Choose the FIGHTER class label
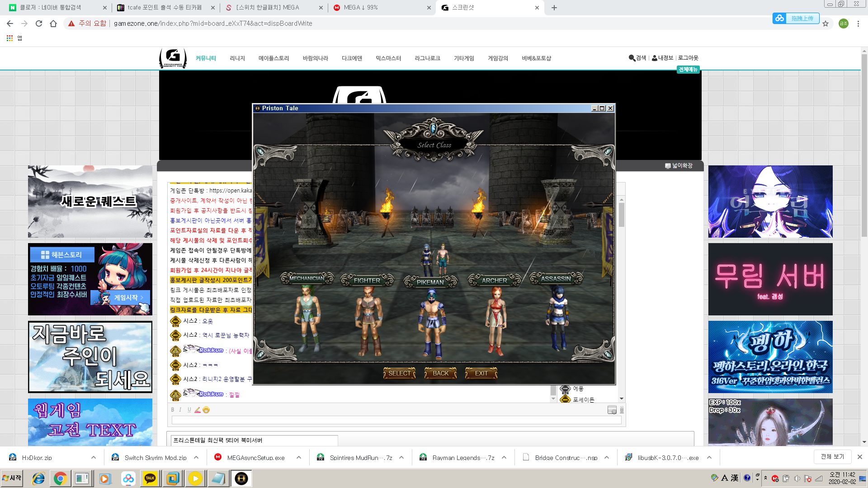The height and width of the screenshot is (488, 868). tap(367, 281)
